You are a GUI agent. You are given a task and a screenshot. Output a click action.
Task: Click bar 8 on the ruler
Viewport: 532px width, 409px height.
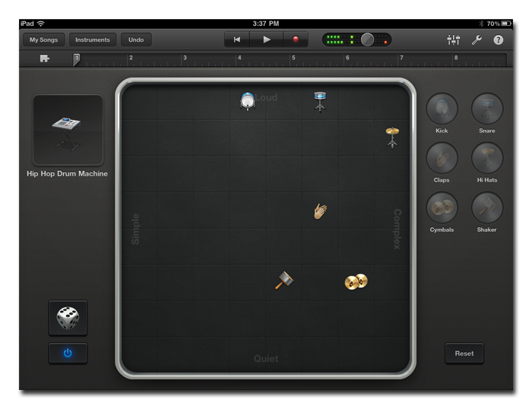(456, 58)
